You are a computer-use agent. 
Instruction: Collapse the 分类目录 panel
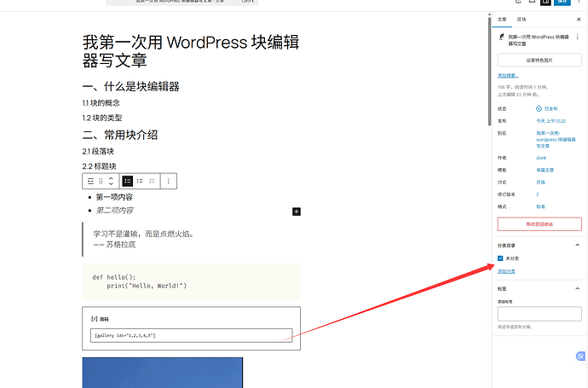pyautogui.click(x=578, y=245)
